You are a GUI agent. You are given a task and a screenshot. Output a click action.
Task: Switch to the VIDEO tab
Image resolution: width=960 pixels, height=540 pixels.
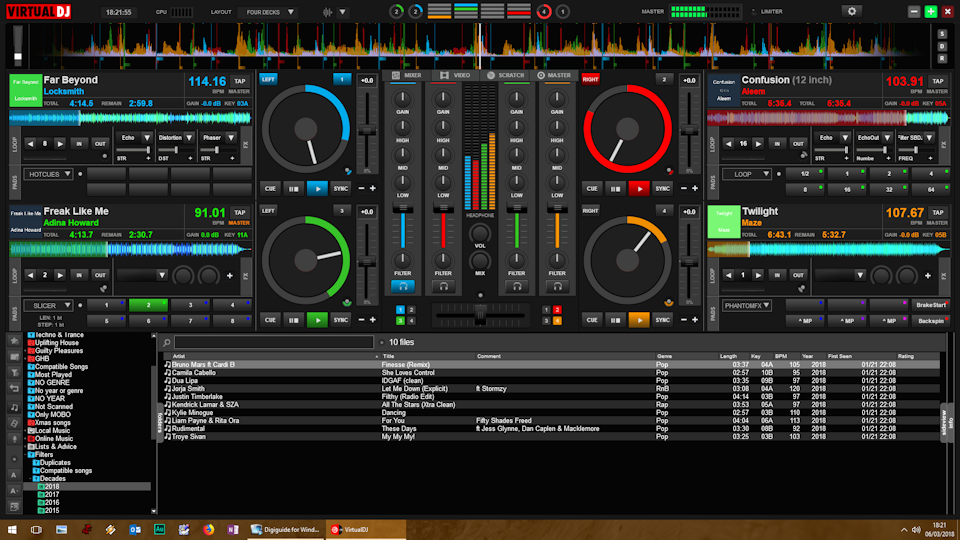pyautogui.click(x=456, y=75)
